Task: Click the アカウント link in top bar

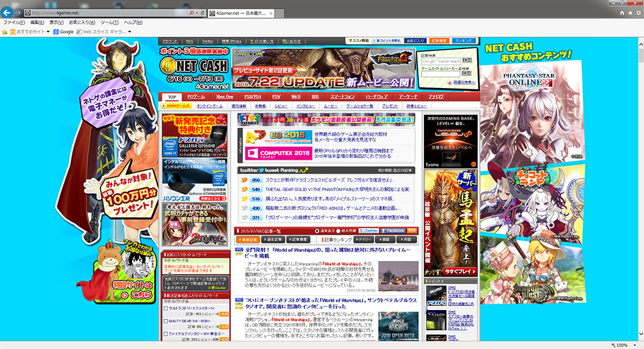Action: point(170,41)
